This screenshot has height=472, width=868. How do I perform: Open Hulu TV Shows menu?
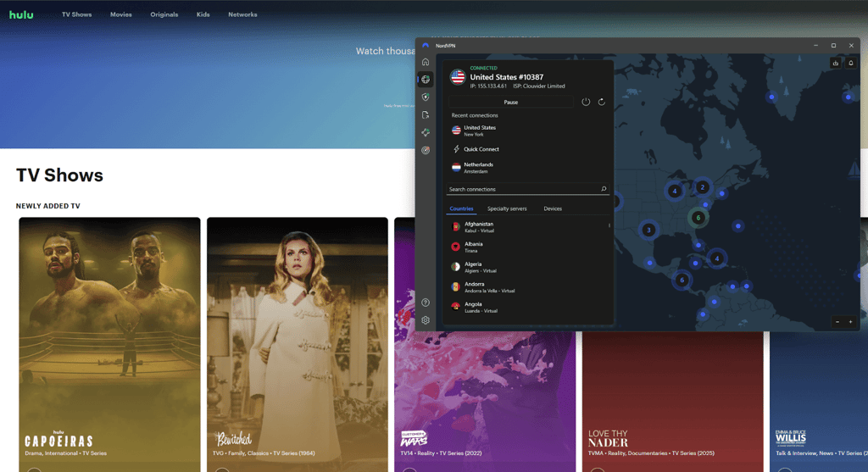[76, 15]
